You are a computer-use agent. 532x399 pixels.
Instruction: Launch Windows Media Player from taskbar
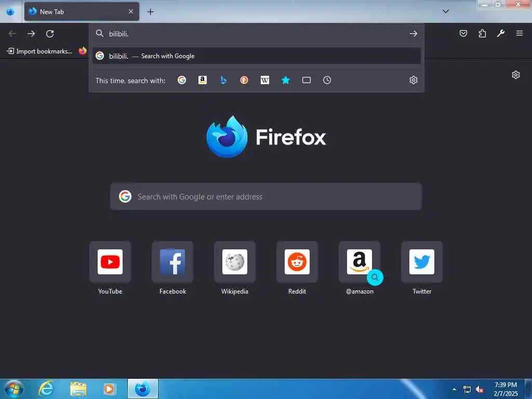pos(109,389)
